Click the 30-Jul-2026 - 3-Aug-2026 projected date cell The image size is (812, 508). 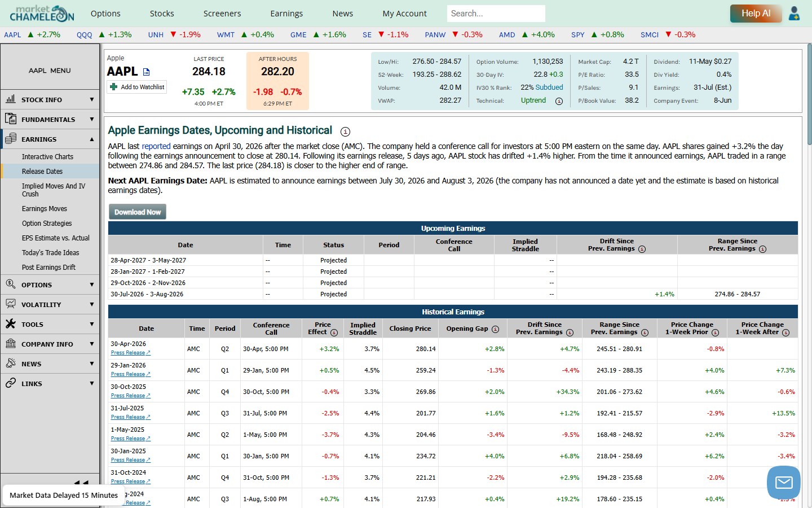pos(186,294)
